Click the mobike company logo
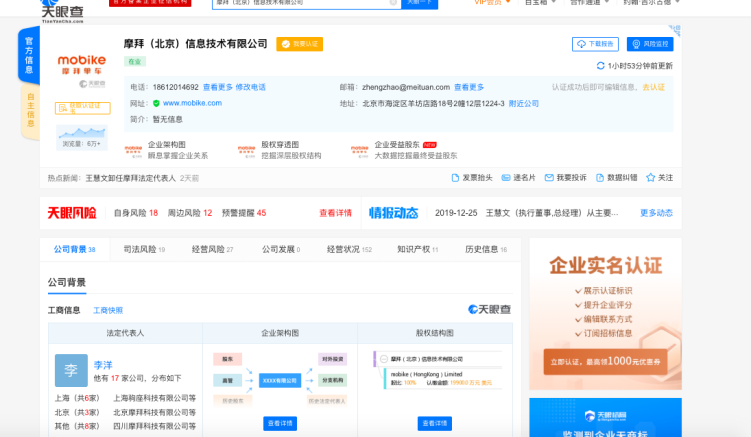The width and height of the screenshot is (751, 437). (82, 65)
